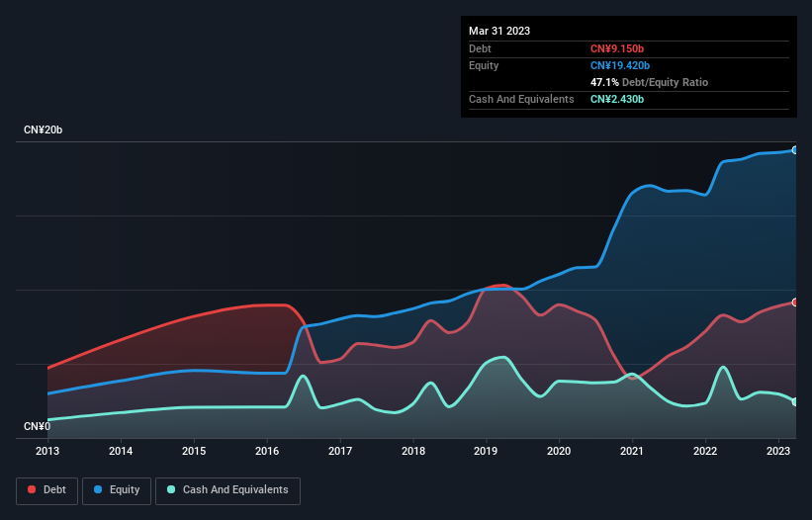
Task: Toggle Cash And Equivalents legend item
Action: 227,490
